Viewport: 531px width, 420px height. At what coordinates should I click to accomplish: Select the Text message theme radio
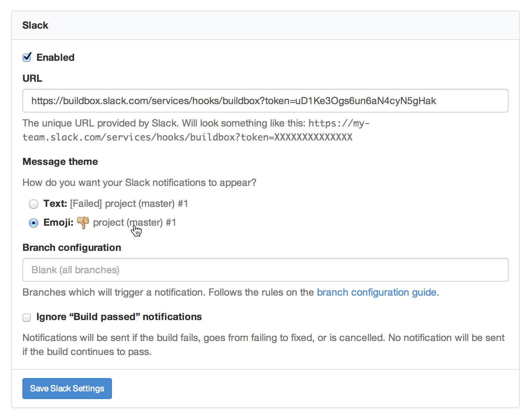34,204
